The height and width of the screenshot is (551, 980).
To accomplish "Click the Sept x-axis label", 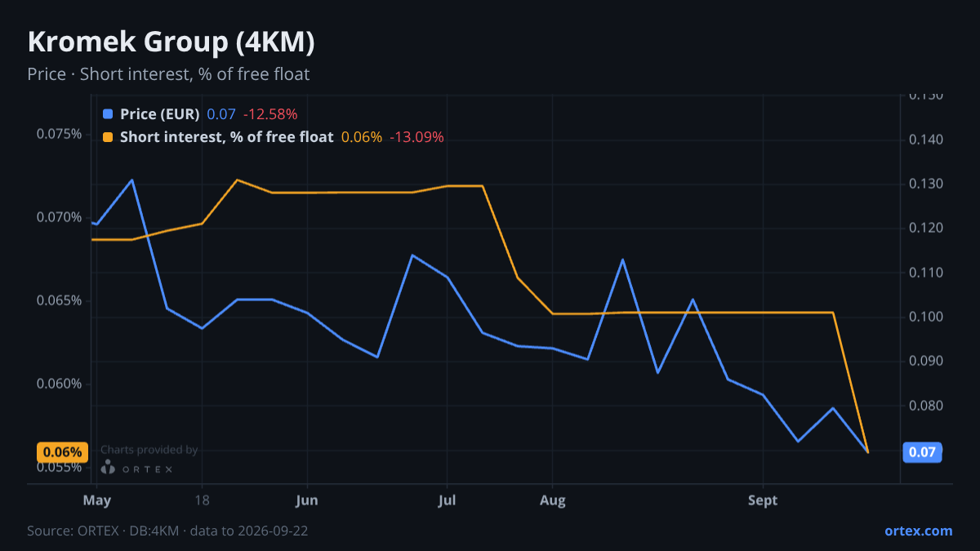I will pos(763,500).
